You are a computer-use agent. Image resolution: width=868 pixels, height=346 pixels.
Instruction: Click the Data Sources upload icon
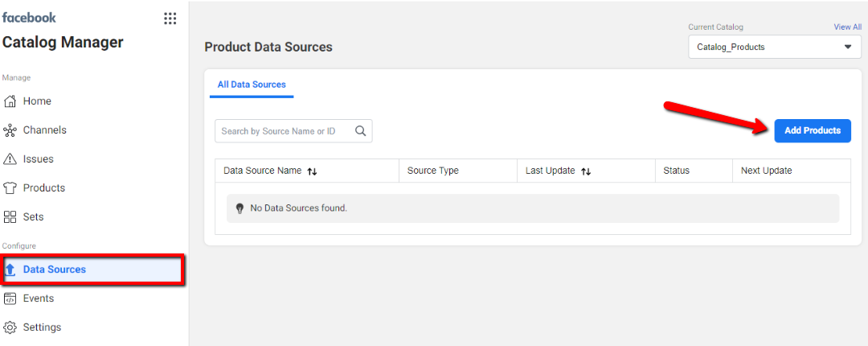[10, 270]
